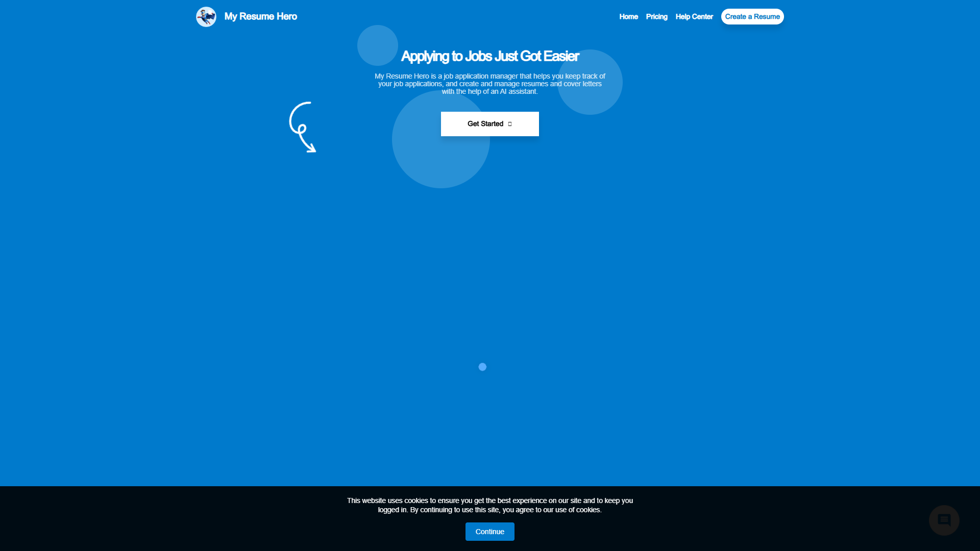980x551 pixels.
Task: Click the Get Started button label
Action: tap(485, 124)
